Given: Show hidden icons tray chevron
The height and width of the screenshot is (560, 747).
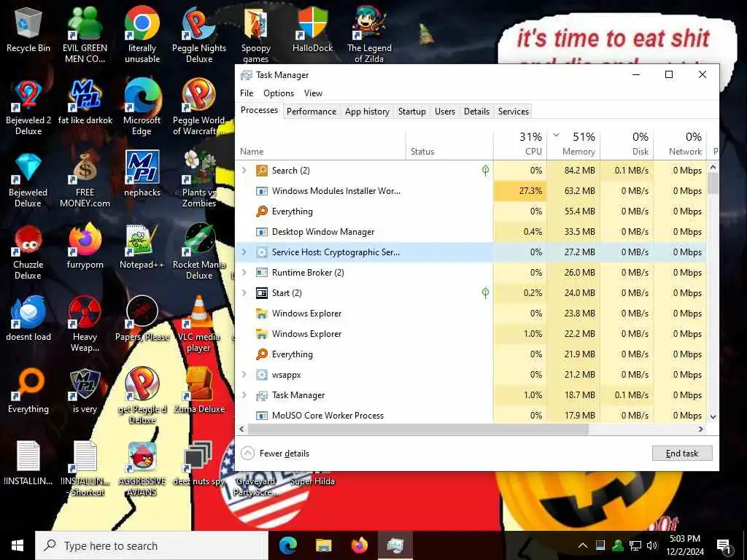Looking at the screenshot, I should point(582,545).
